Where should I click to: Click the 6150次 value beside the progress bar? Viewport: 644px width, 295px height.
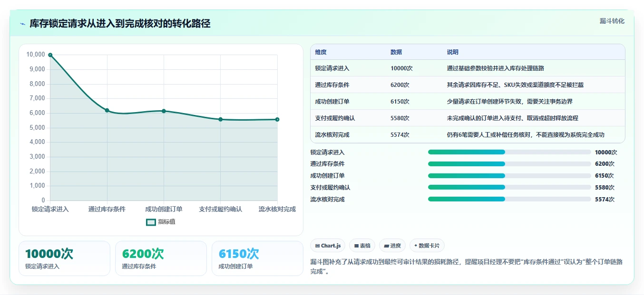605,176
